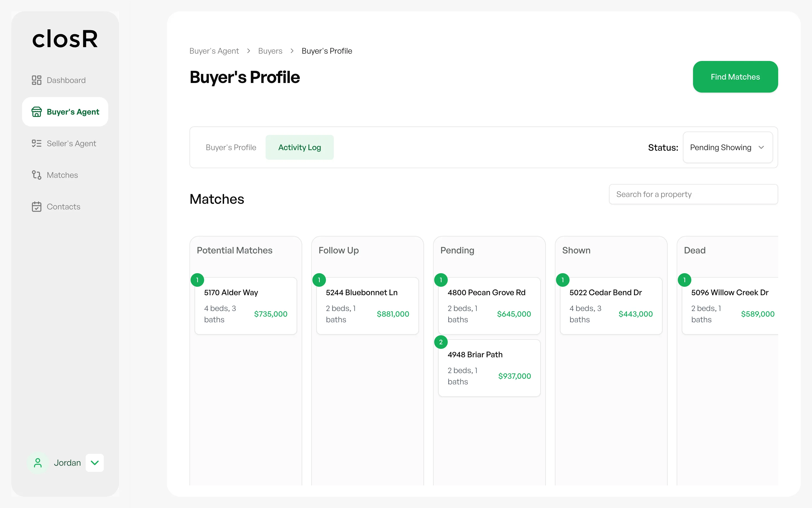This screenshot has width=812, height=508.
Task: Click the Search for a property field
Action: tap(693, 194)
